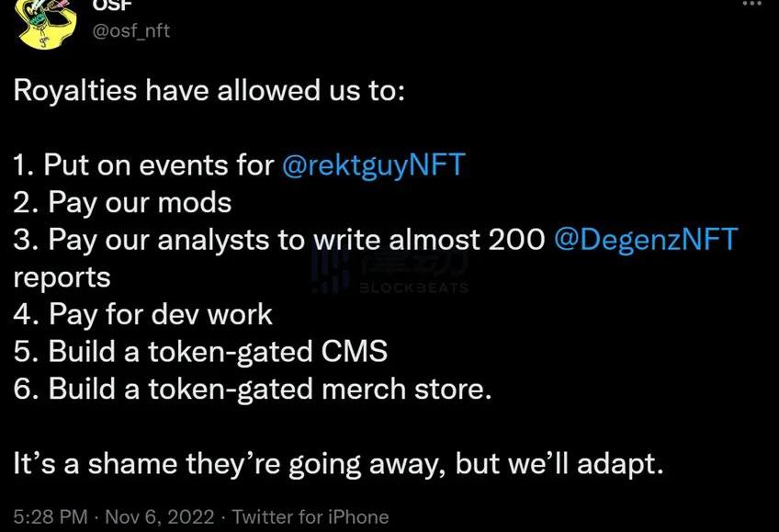The image size is (779, 532).
Task: Click the "Royalties have allowed us to:" line
Action: 209,91
